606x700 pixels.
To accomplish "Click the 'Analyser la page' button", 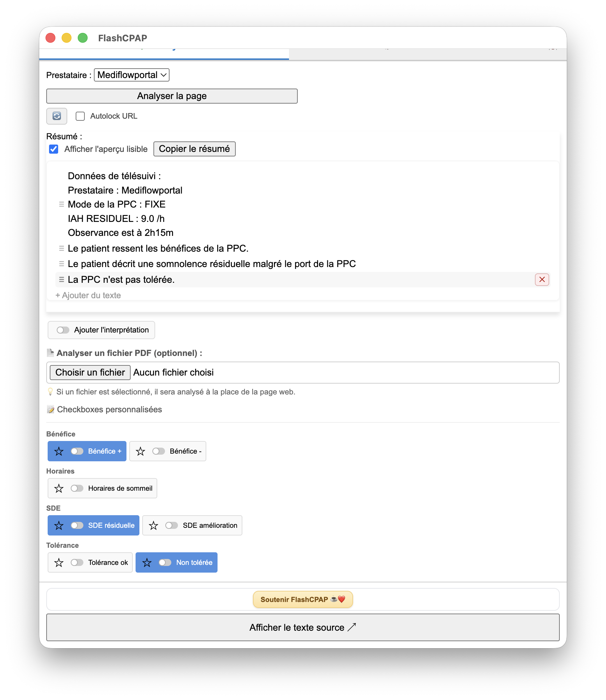I will [x=172, y=96].
